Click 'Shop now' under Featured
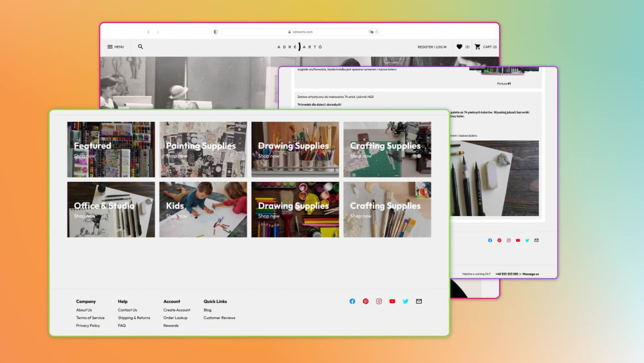The image size is (644, 363). (84, 156)
